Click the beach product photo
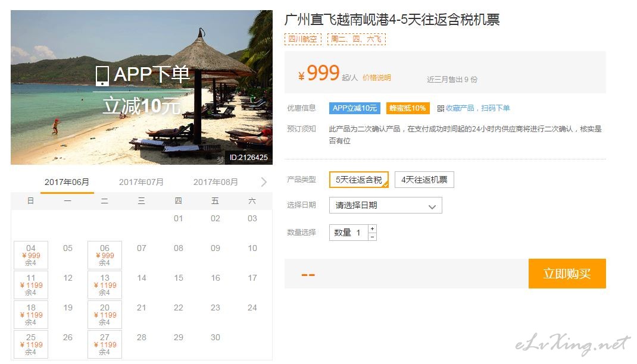637x364 pixels. point(141,87)
